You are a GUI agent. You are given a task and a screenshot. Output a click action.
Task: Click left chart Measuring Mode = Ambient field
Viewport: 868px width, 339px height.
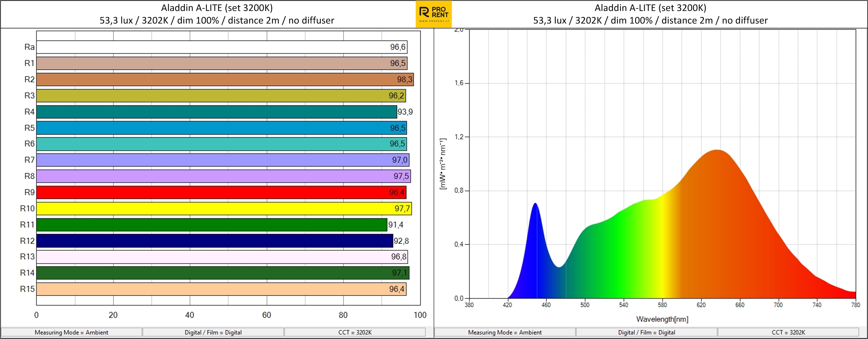click(x=72, y=332)
